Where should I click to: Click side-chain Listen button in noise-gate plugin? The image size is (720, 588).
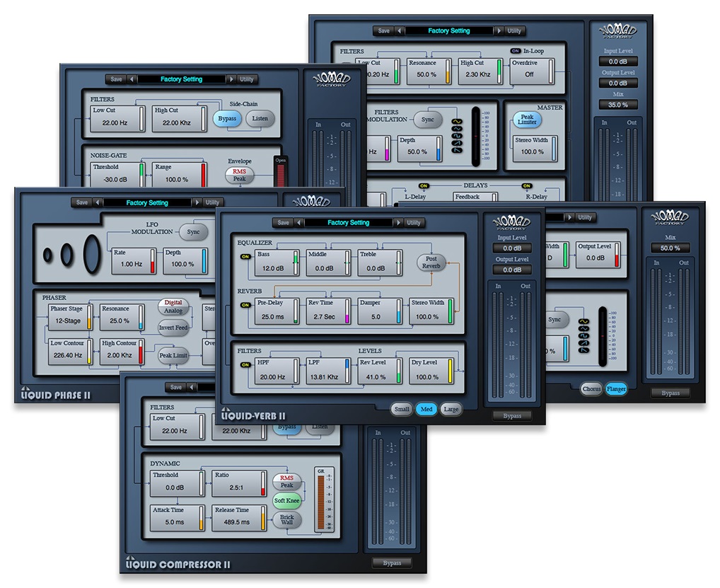[260, 118]
